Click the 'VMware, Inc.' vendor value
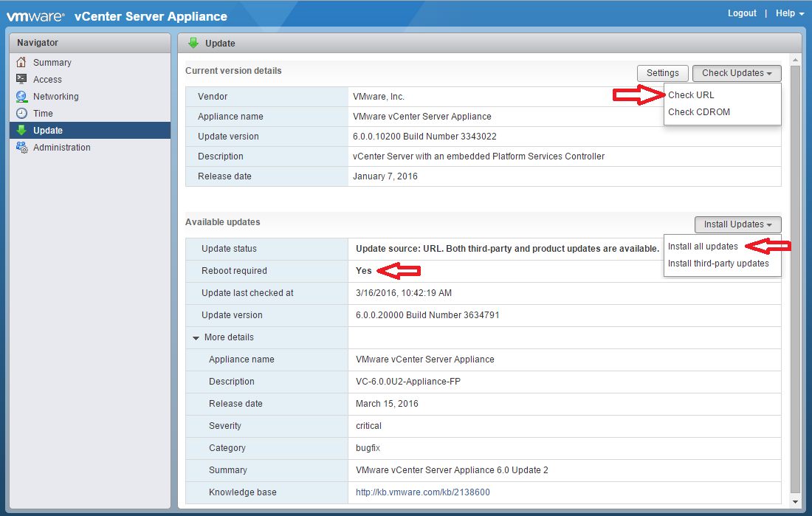Image resolution: width=812 pixels, height=516 pixels. point(379,97)
